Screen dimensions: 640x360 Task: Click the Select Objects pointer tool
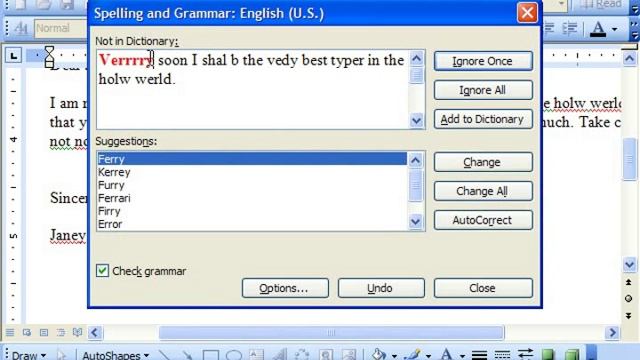coord(61,354)
